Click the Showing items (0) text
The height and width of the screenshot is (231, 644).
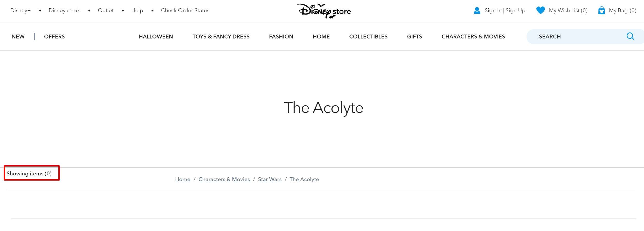[x=29, y=173]
